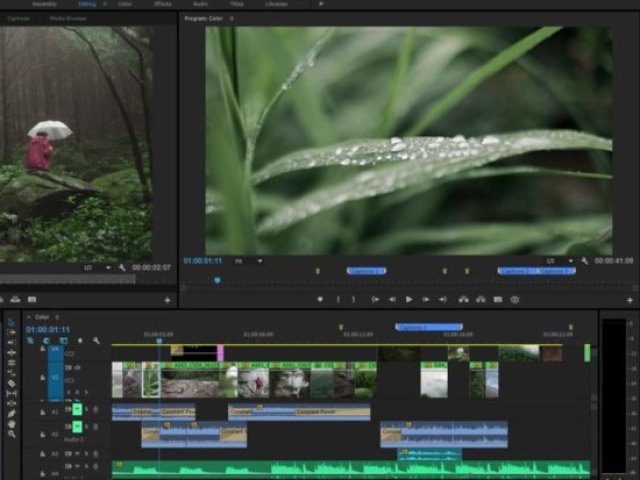Toggle lock on video track V3
Image resolution: width=640 pixels, height=480 pixels.
tap(42, 378)
